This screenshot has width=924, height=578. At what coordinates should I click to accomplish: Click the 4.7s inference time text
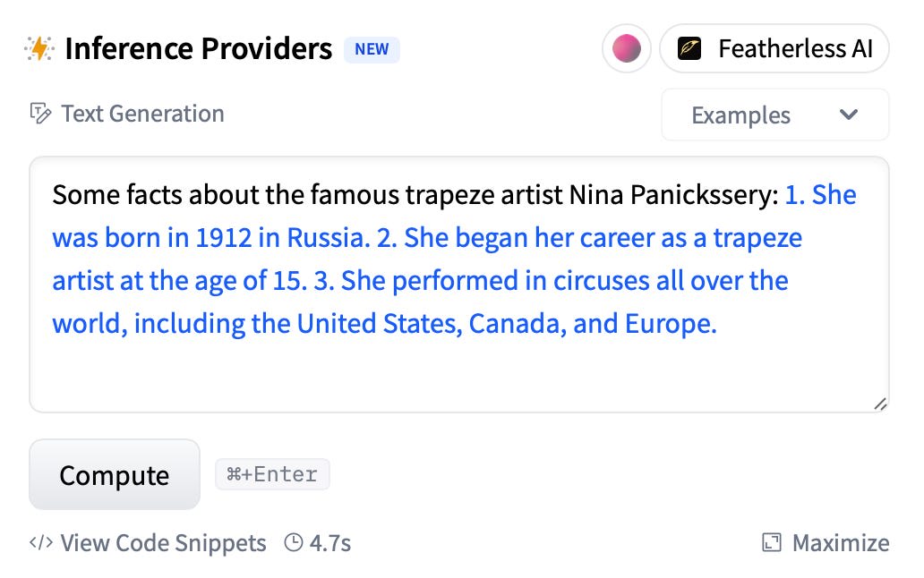tap(330, 543)
